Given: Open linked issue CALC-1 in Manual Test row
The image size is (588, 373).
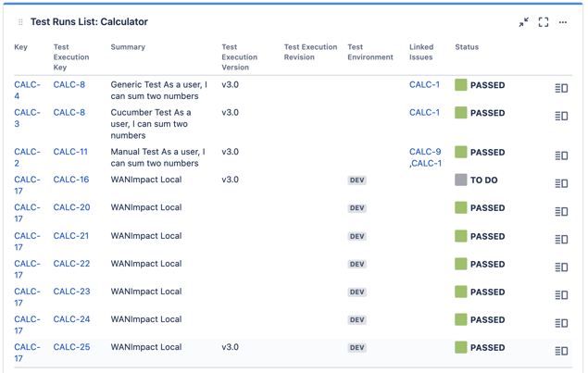Looking at the screenshot, I should pyautogui.click(x=426, y=164).
